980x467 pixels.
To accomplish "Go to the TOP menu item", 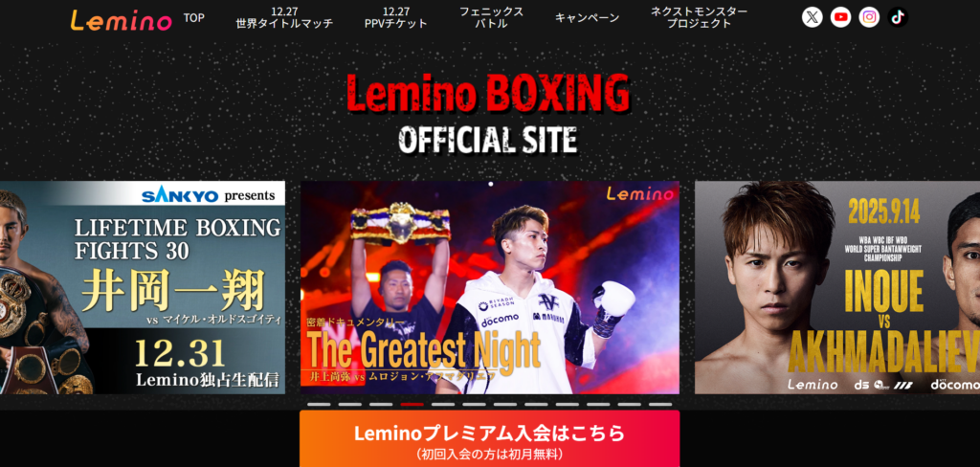I will point(193,17).
